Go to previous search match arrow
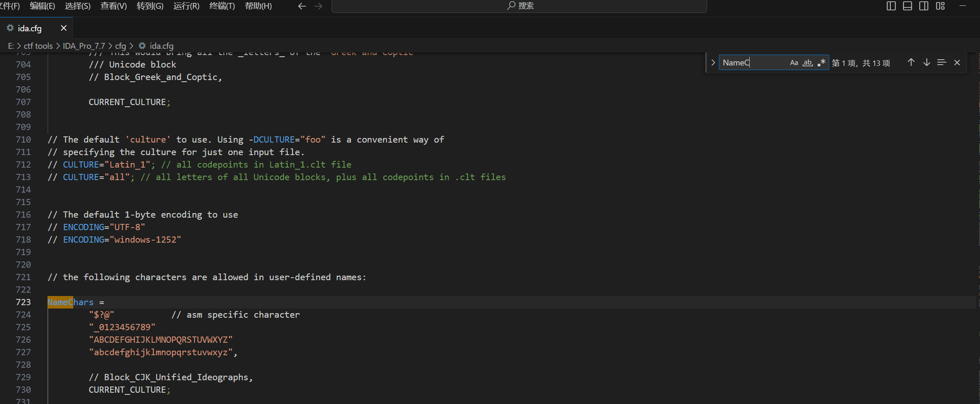 [x=911, y=63]
